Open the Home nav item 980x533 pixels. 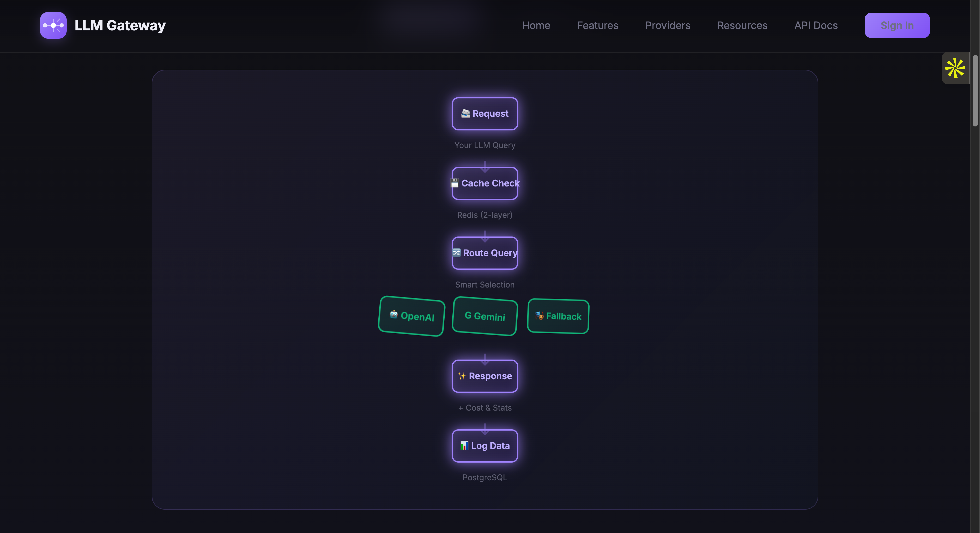pyautogui.click(x=536, y=25)
